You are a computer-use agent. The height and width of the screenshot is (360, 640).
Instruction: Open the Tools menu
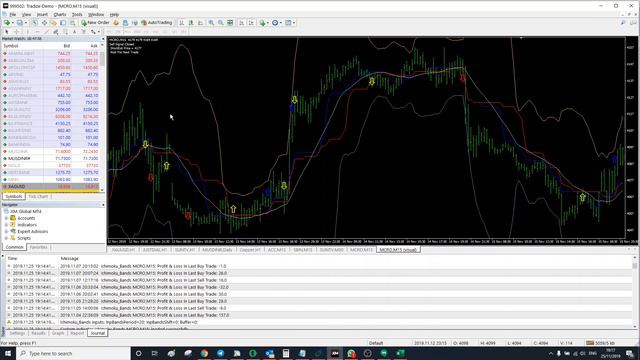point(77,14)
